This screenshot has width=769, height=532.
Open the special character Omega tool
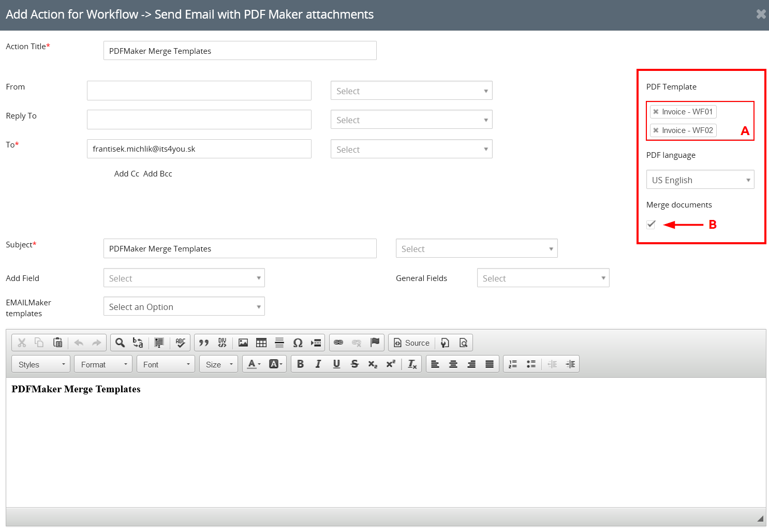(298, 343)
